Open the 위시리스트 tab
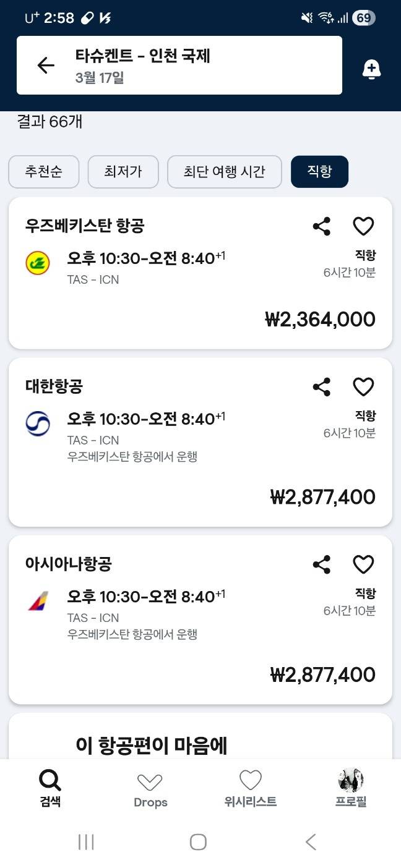The width and height of the screenshot is (401, 868). 250,788
